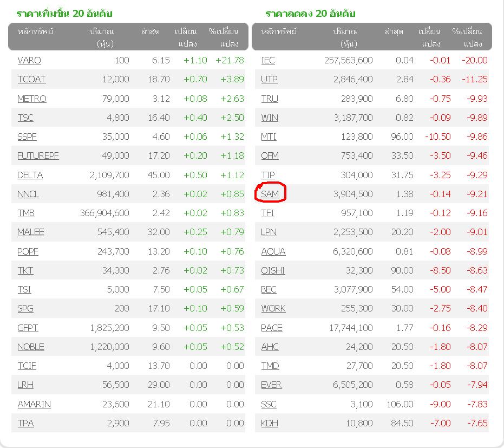The width and height of the screenshot is (504, 448).
Task: Select the AMARIN security link
Action: tap(34, 404)
